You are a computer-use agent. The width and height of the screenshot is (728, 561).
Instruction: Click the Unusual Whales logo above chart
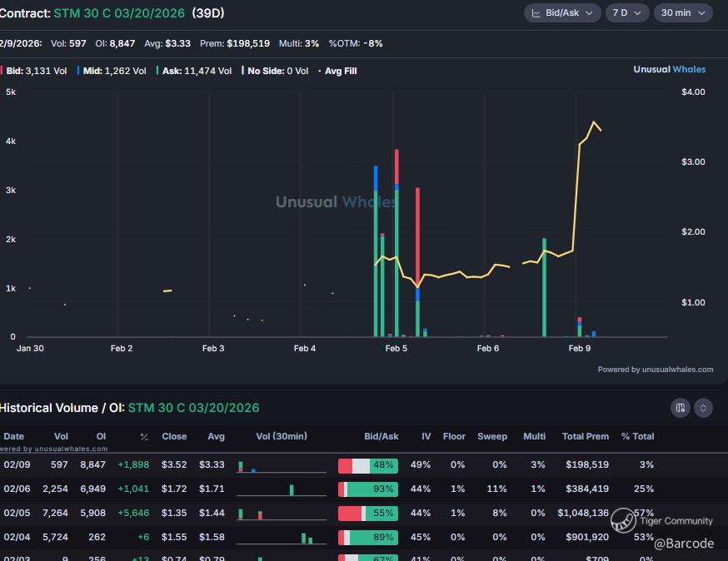click(x=669, y=70)
